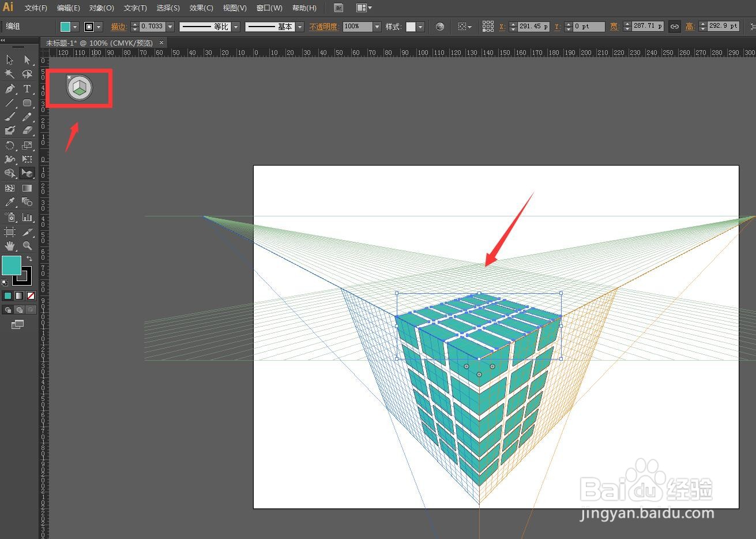Select the Eyedropper tool
This screenshot has height=539, width=756.
(x=10, y=202)
